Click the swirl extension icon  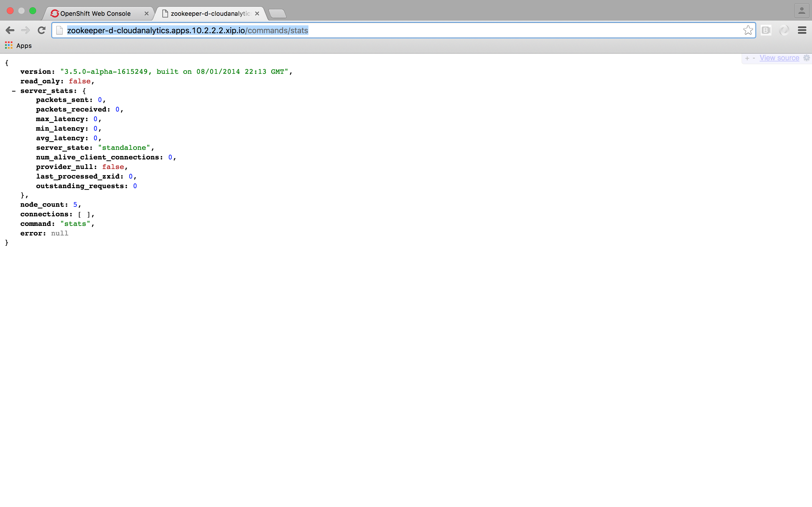[784, 30]
